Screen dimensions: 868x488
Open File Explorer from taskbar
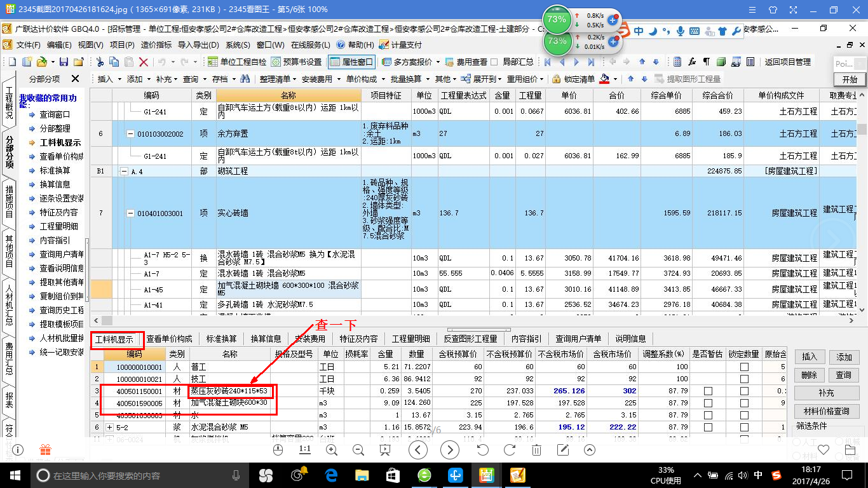362,475
